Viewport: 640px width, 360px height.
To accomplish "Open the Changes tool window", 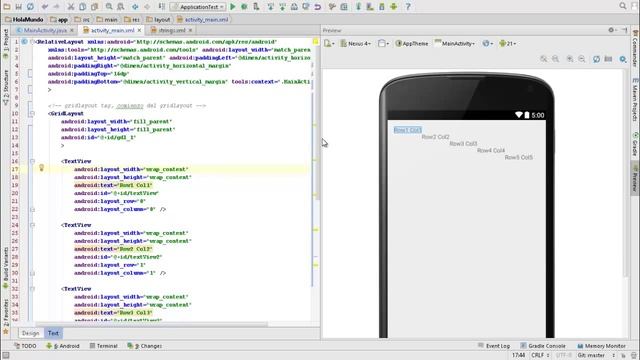I will click(x=145, y=346).
